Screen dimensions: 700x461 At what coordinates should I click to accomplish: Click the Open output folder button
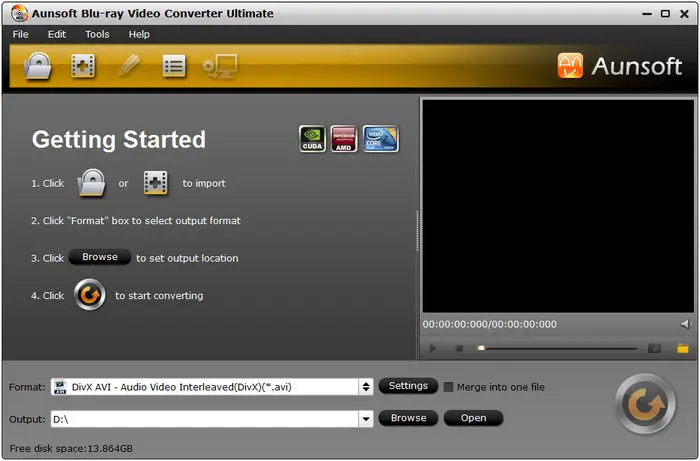point(473,418)
